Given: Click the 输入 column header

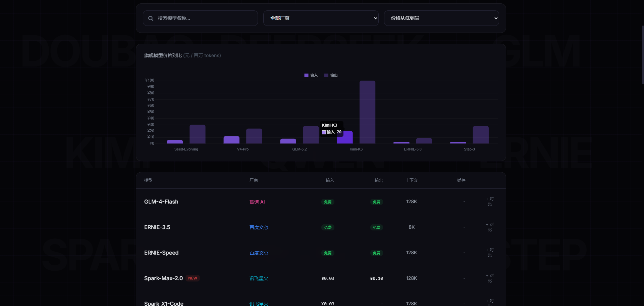Looking at the screenshot, I should [330, 180].
